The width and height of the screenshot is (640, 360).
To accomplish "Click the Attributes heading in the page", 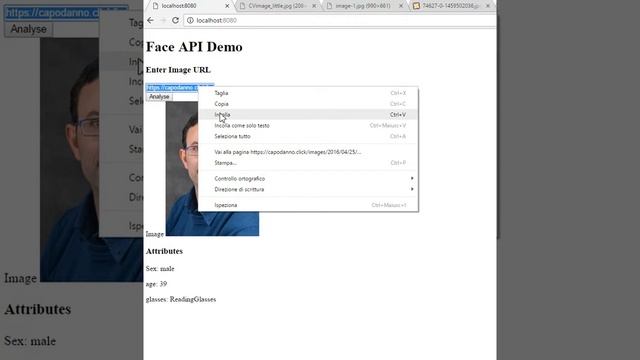I will click(x=164, y=251).
